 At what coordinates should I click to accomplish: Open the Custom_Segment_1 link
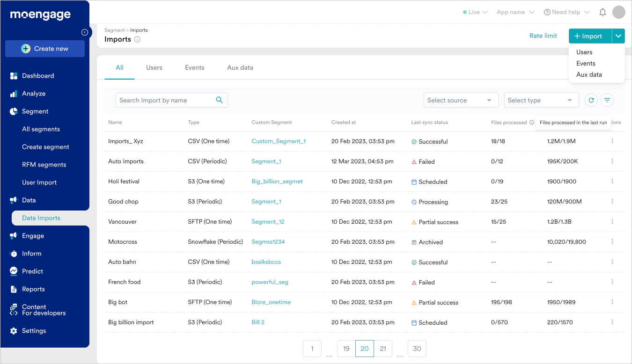tap(279, 141)
